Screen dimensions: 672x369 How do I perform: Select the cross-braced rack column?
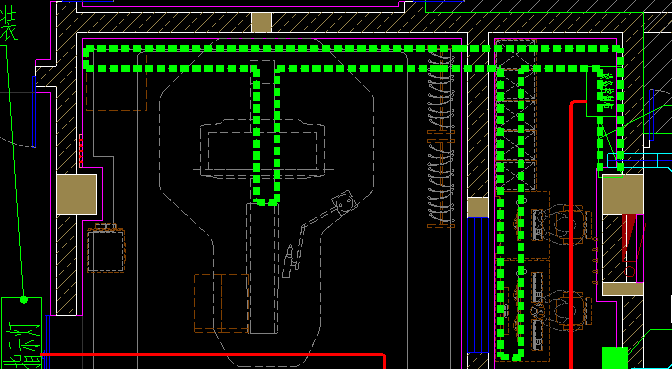(516, 115)
